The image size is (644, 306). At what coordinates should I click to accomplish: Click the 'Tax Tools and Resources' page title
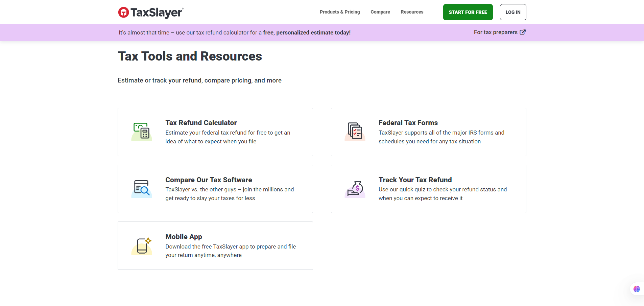(x=190, y=56)
